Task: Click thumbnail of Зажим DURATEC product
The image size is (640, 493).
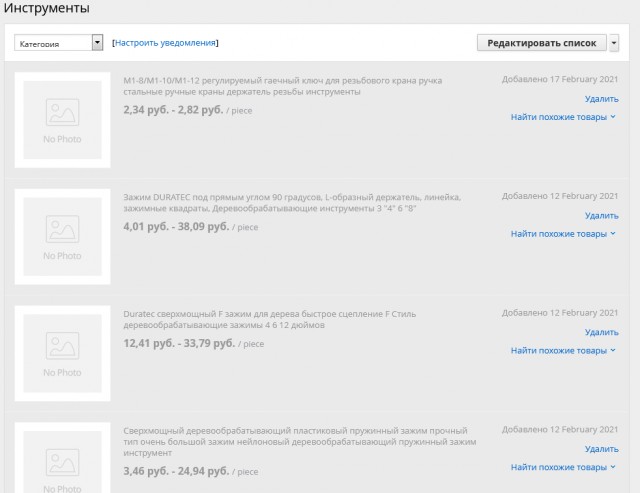Action: 62,237
